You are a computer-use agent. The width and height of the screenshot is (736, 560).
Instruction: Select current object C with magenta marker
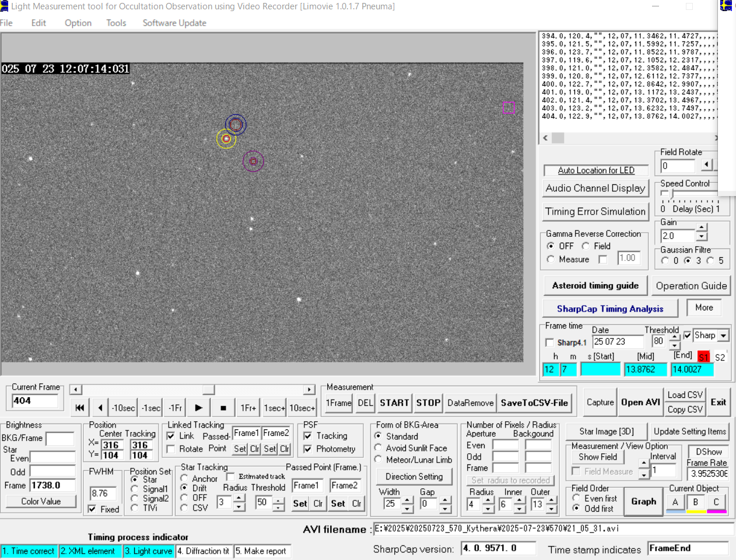[716, 502]
